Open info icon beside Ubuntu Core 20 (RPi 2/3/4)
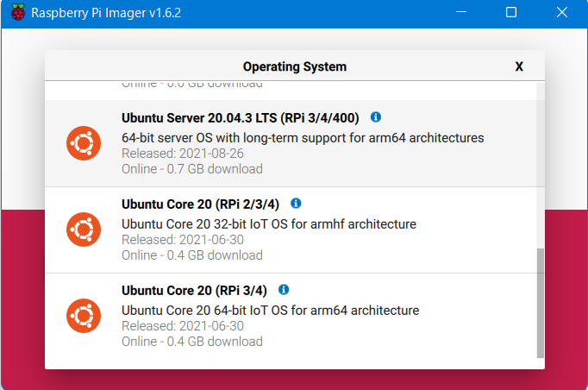 [296, 204]
